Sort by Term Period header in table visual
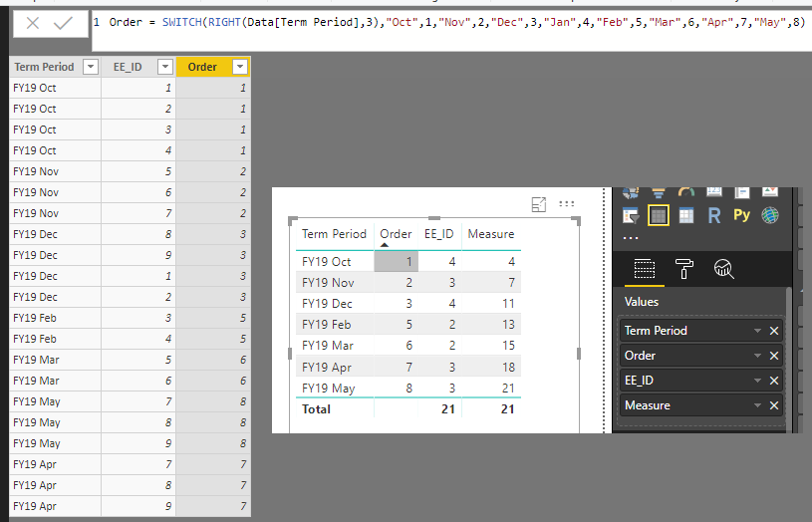Image resolution: width=812 pixels, height=522 pixels. (334, 234)
